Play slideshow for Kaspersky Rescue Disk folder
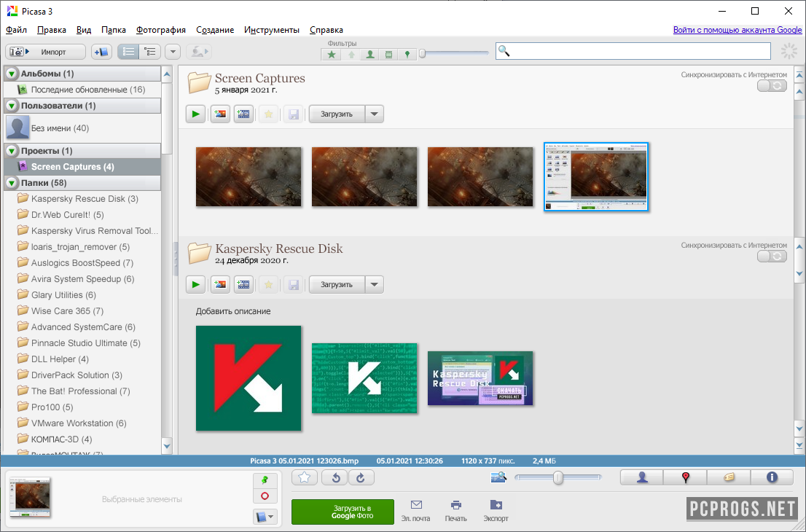Image resolution: width=806 pixels, height=532 pixels. pos(196,285)
